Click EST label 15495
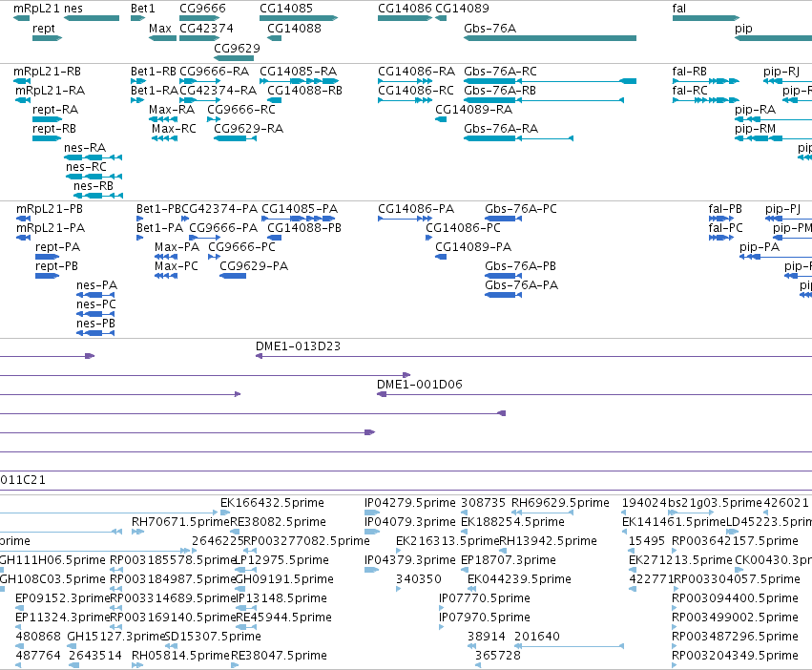812x670 pixels. [646, 541]
